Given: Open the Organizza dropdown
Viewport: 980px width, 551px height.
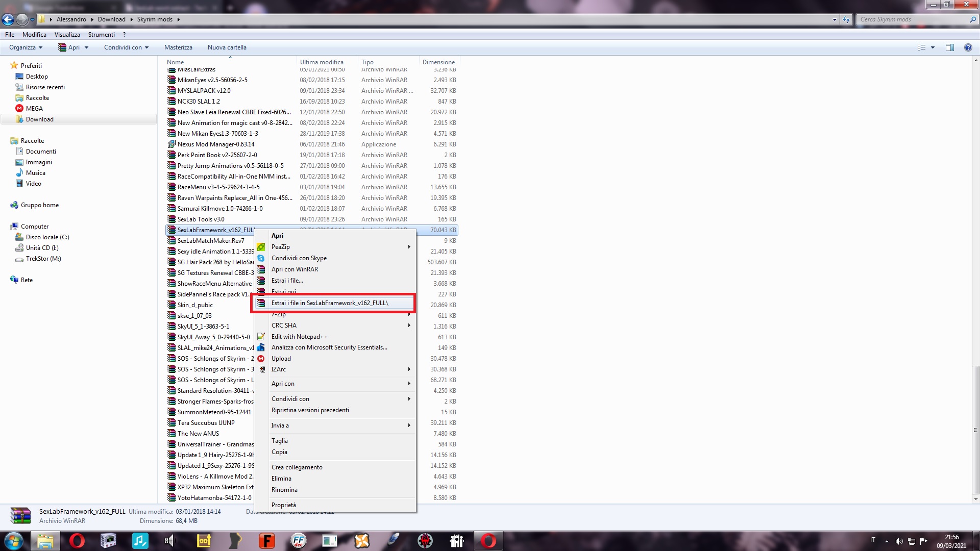Looking at the screenshot, I should 26,47.
